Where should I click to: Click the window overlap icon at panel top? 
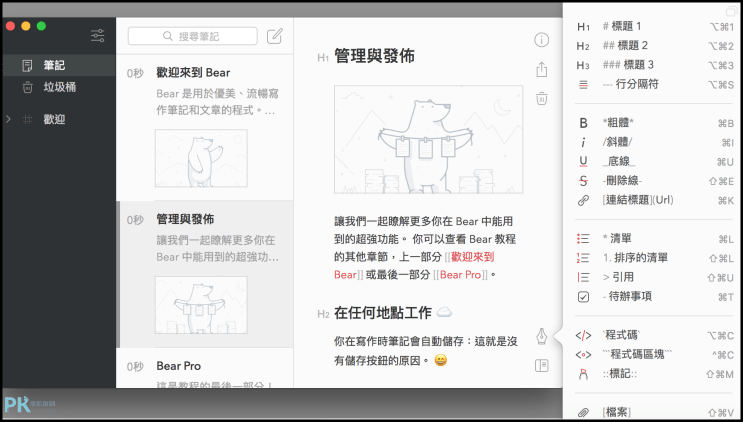click(730, 10)
